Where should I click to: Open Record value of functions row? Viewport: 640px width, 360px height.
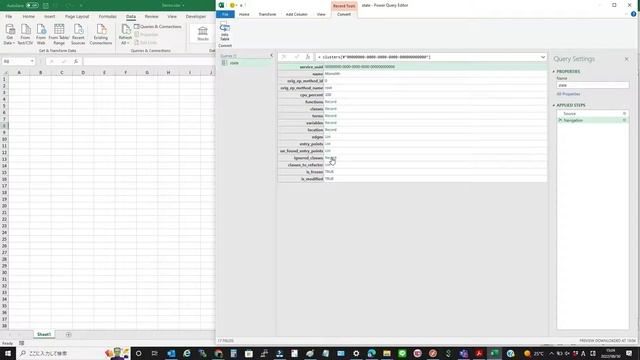point(331,102)
